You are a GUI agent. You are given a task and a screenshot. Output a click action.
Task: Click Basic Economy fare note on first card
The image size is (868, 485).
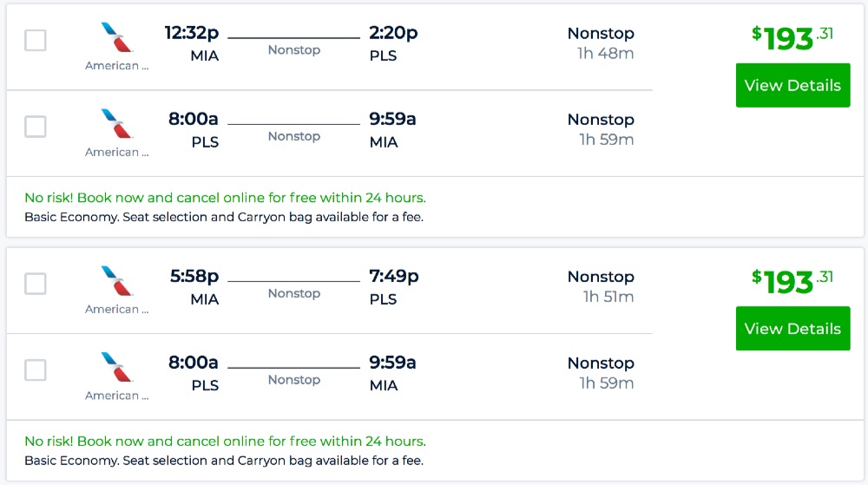click(x=223, y=217)
